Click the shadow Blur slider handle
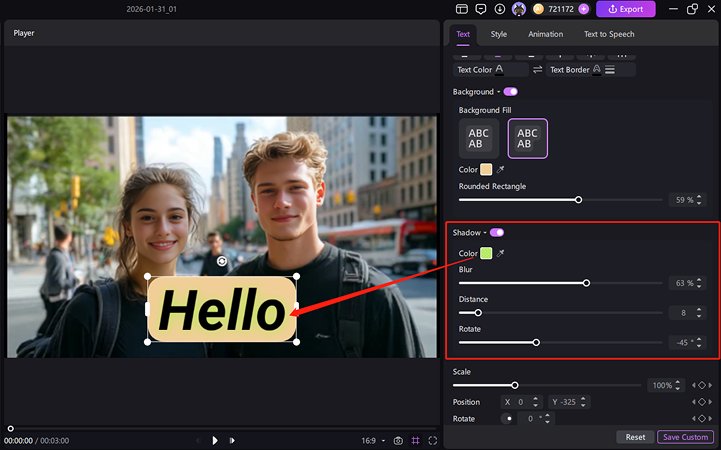This screenshot has height=450, width=721. (x=586, y=283)
